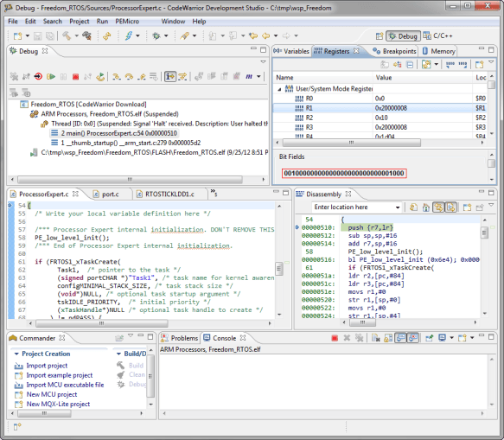Click the New MQX-Lite project link

pos(58,405)
